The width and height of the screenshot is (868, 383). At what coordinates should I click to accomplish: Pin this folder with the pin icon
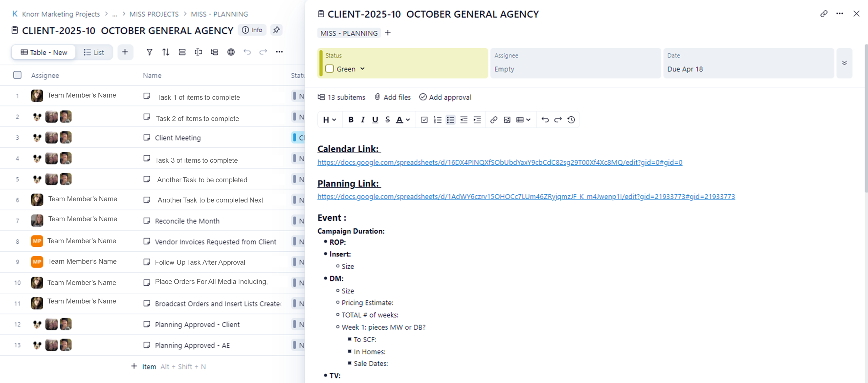pos(276,30)
